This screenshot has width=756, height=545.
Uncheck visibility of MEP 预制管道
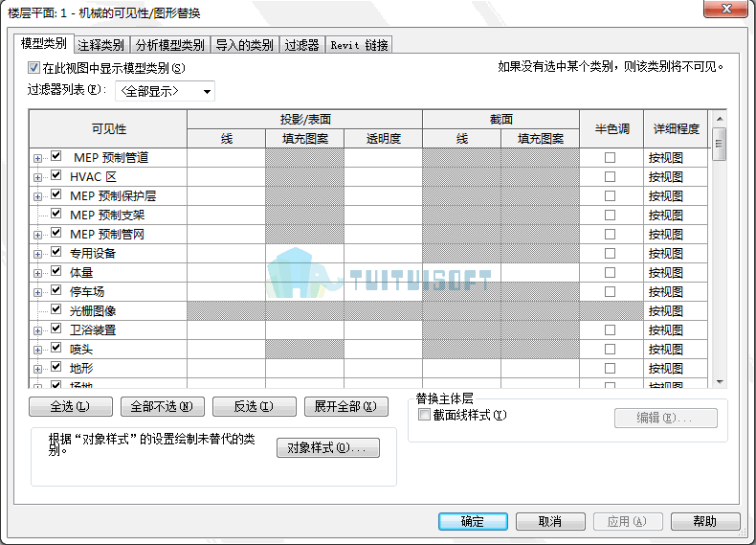coord(56,156)
